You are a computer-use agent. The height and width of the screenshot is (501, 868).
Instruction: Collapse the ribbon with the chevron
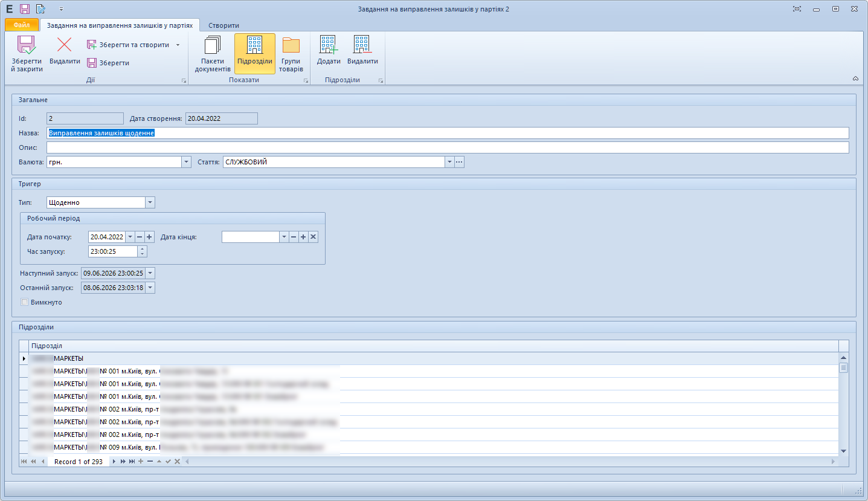855,79
